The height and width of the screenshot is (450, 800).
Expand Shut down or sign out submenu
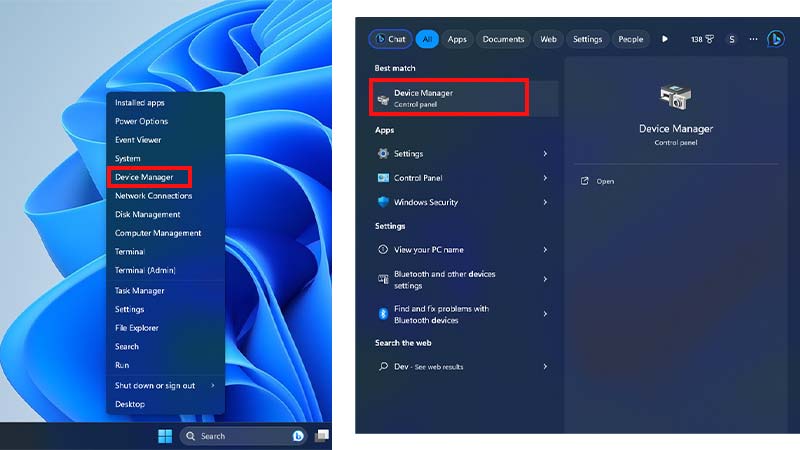(165, 385)
